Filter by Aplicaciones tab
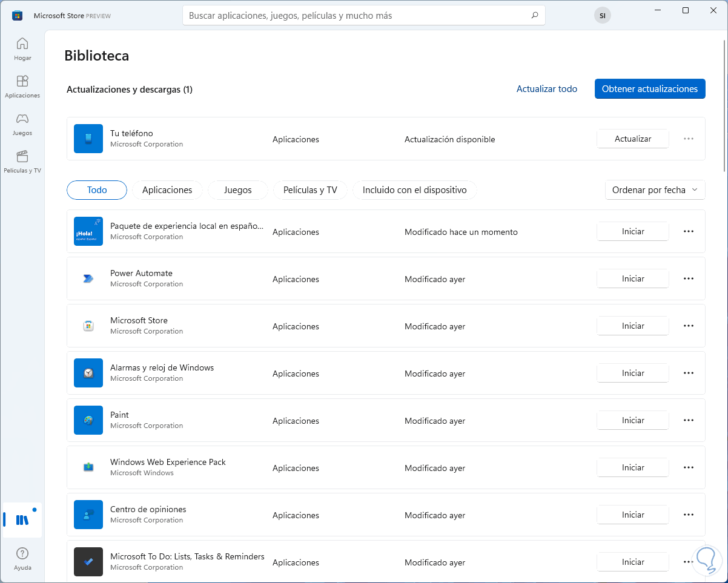The height and width of the screenshot is (583, 728). point(167,190)
